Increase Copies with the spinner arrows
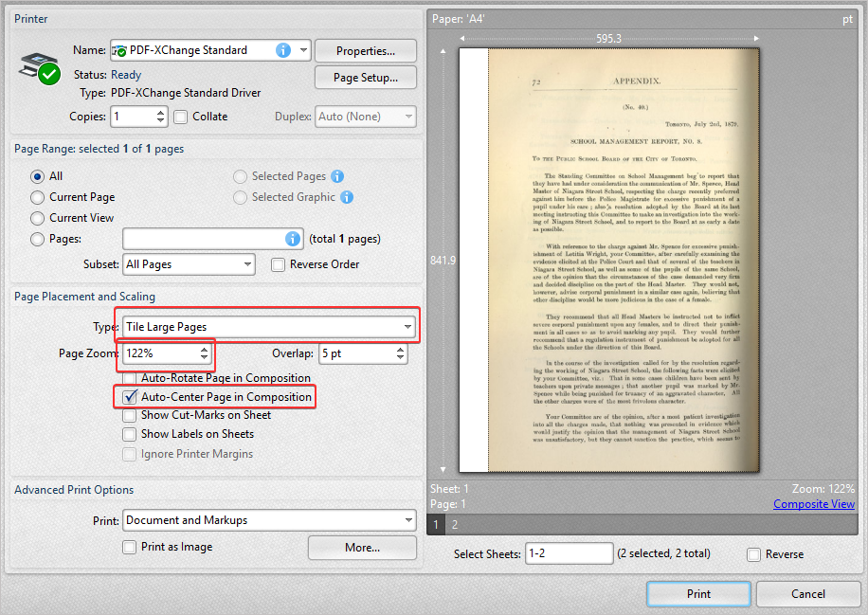This screenshot has width=868, height=615. 160,112
